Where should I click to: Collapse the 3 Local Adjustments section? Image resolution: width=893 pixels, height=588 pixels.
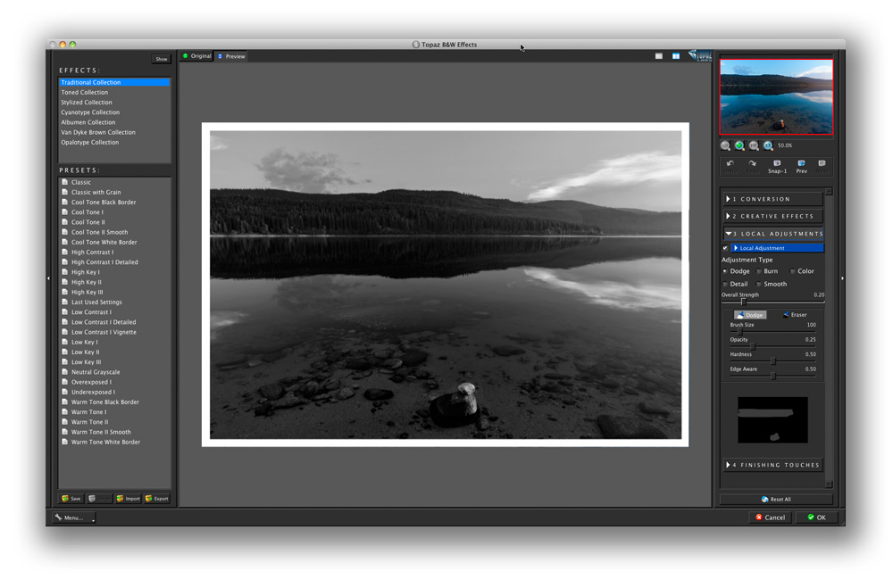click(772, 234)
